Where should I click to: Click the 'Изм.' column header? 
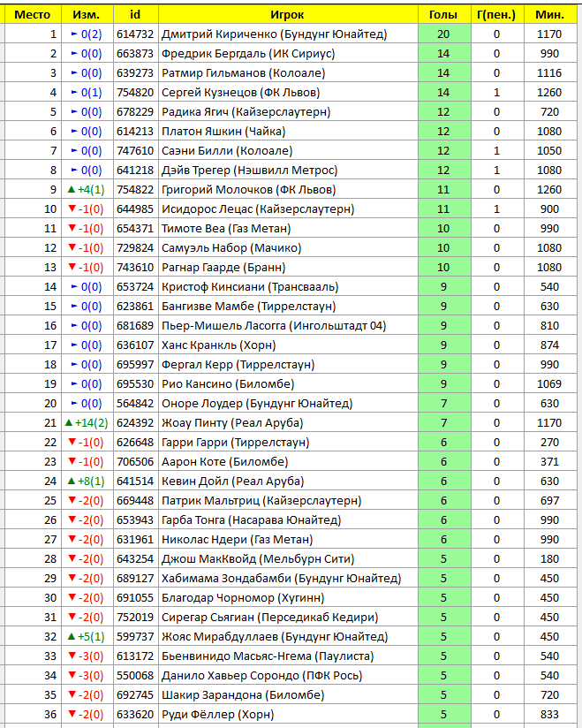[87, 14]
